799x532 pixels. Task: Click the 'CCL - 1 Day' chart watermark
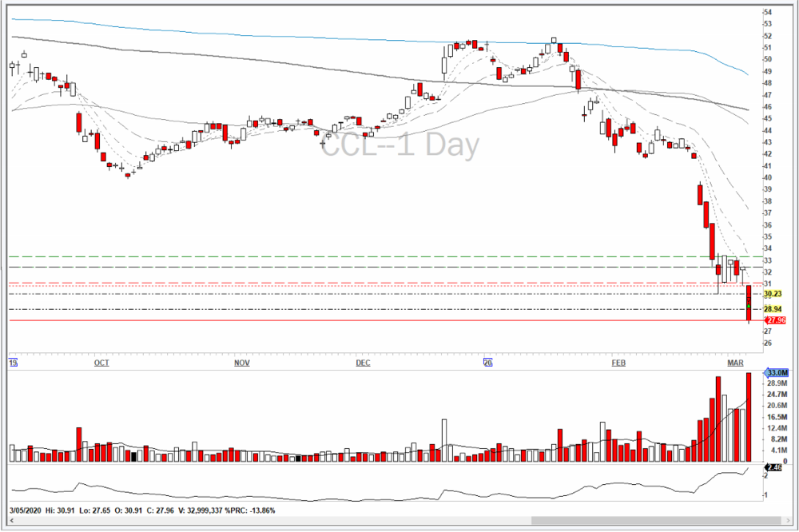(401, 145)
